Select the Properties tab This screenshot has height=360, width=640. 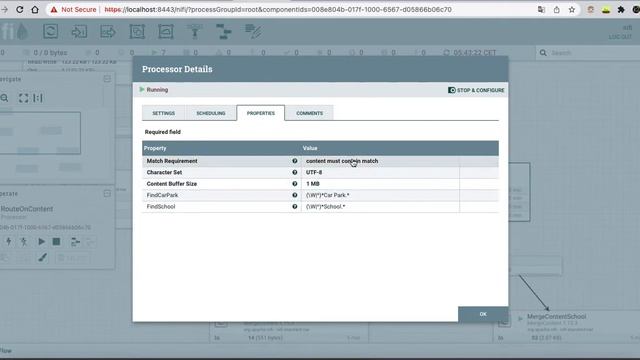[x=261, y=113]
